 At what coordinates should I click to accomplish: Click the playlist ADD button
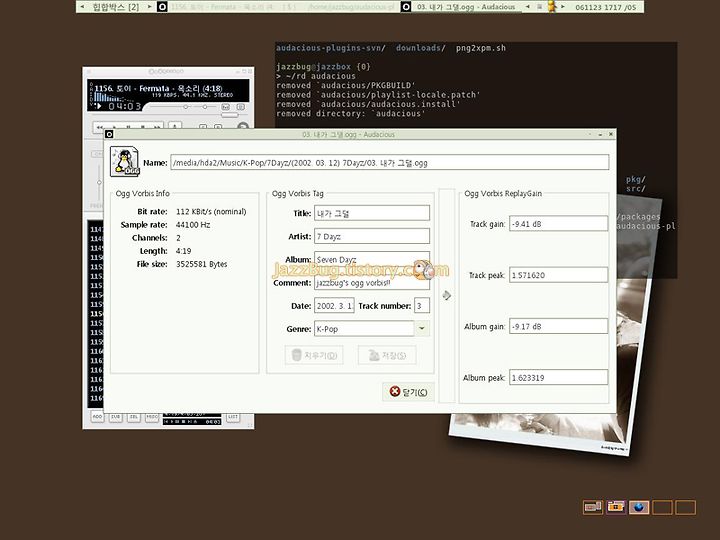[97, 416]
